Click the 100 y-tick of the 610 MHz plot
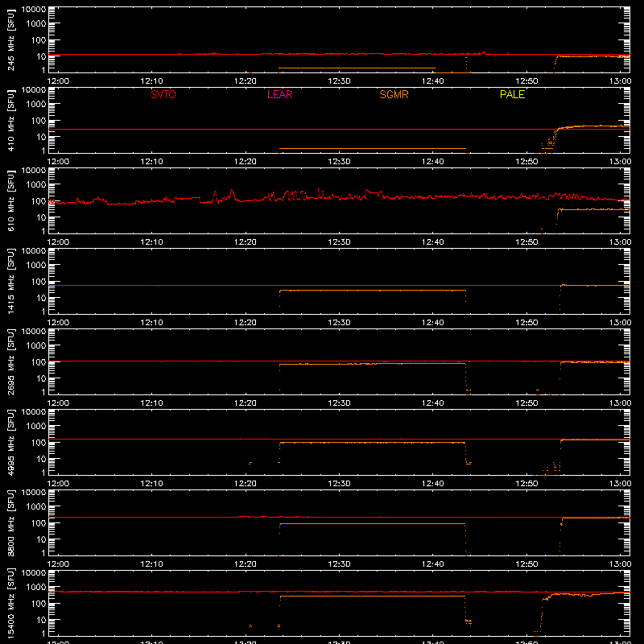The height and width of the screenshot is (644, 644). (38, 201)
